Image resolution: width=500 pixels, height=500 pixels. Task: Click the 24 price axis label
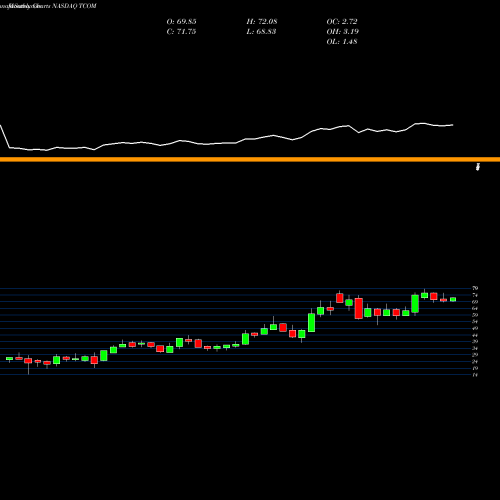click(x=475, y=362)
